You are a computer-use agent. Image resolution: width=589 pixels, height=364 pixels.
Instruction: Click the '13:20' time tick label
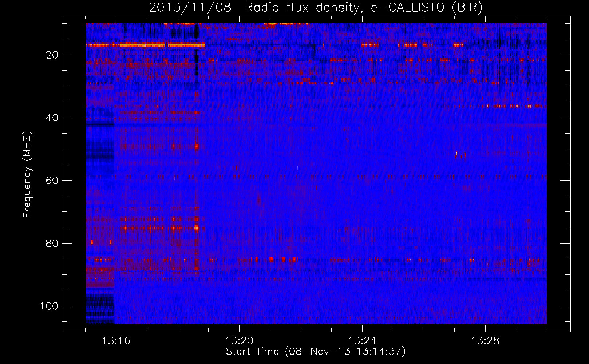point(239,341)
